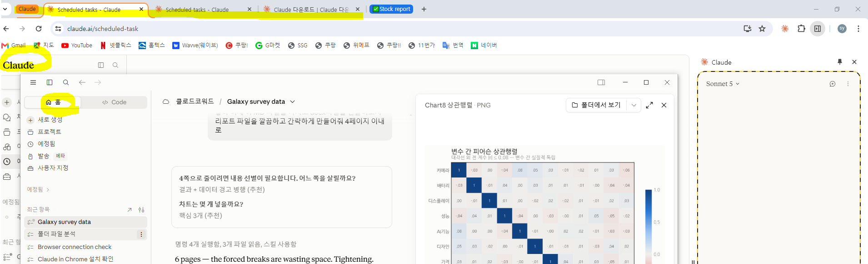Image resolution: width=868 pixels, height=264 pixels.
Task: Open more options in Claude side panel
Action: pos(848,84)
